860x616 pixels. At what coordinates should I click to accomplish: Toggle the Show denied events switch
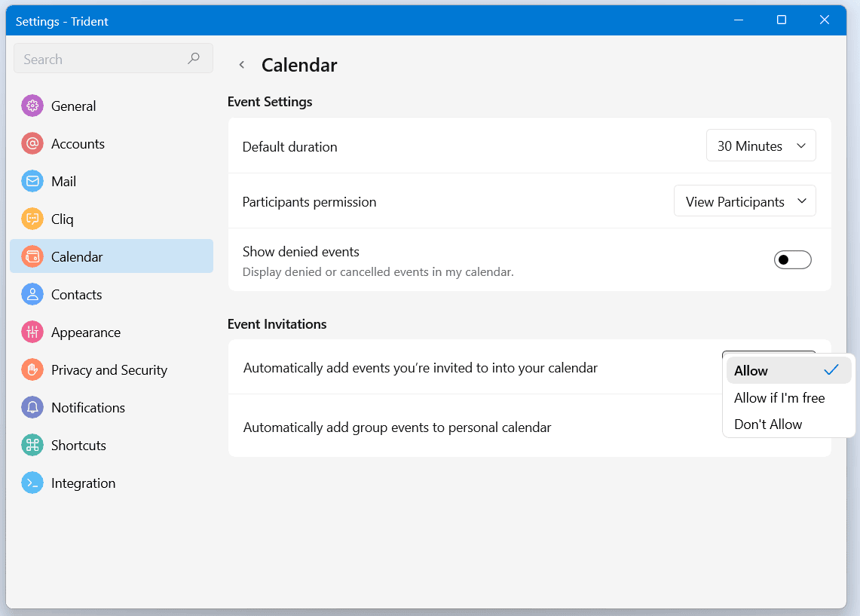(792, 260)
